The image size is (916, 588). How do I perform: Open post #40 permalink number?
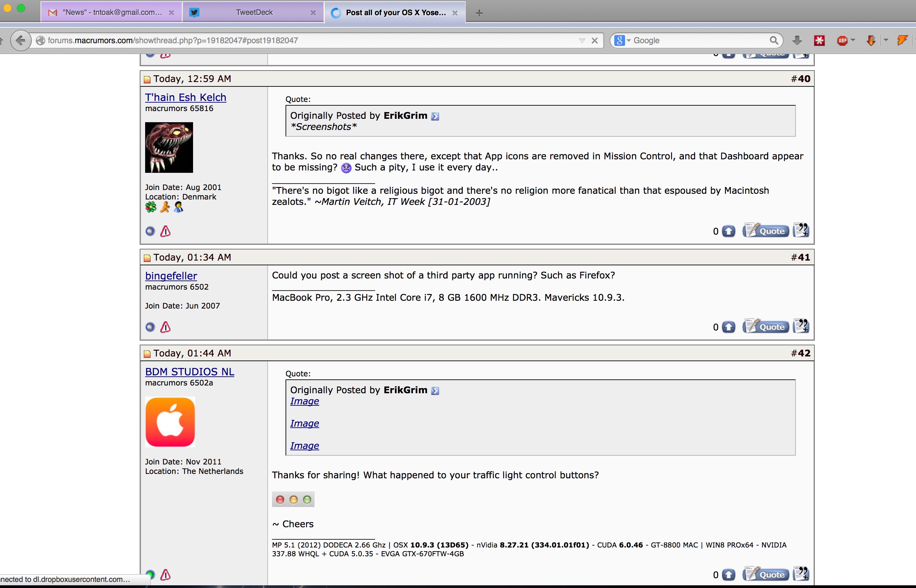(x=804, y=79)
